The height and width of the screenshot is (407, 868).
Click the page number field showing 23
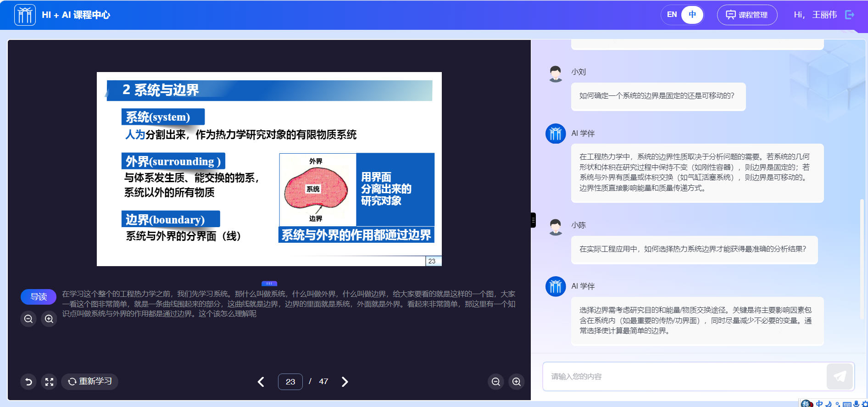coord(290,382)
